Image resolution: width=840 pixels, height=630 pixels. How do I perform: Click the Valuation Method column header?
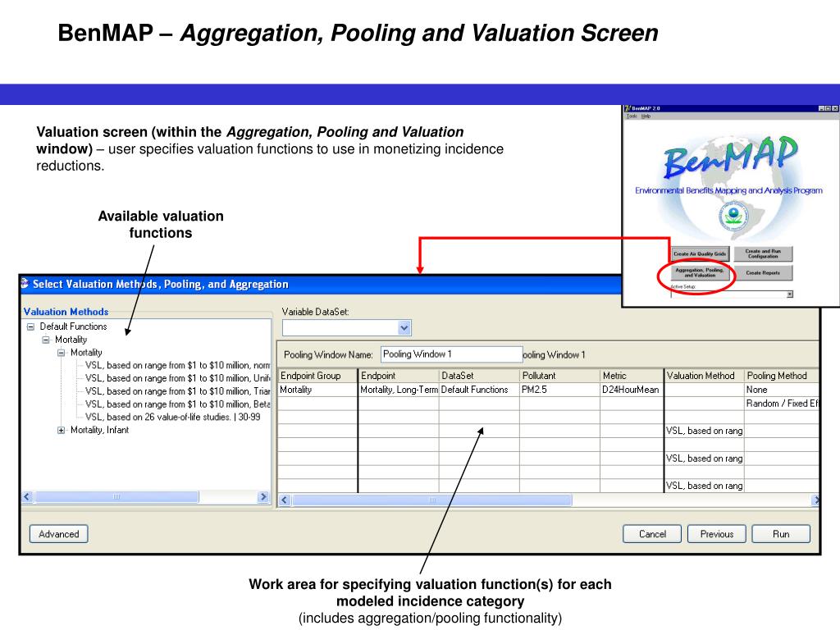coord(705,376)
